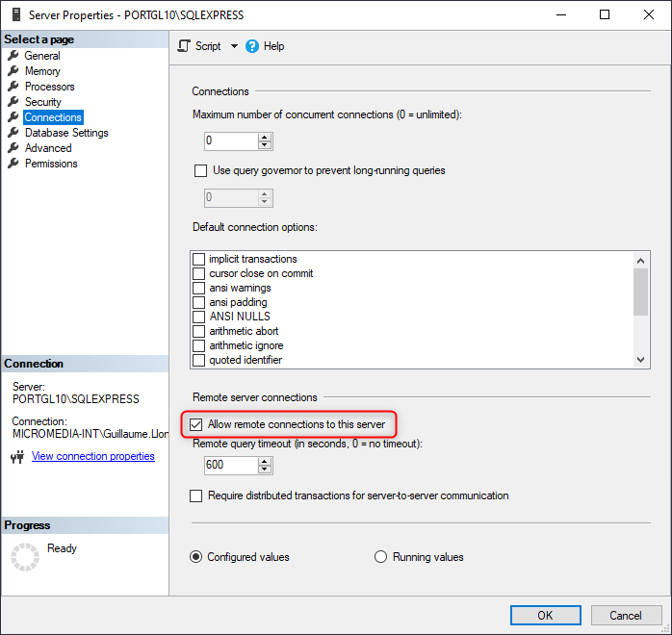Click the wrench icon beside Processors
This screenshot has height=635, width=672.
tap(13, 87)
